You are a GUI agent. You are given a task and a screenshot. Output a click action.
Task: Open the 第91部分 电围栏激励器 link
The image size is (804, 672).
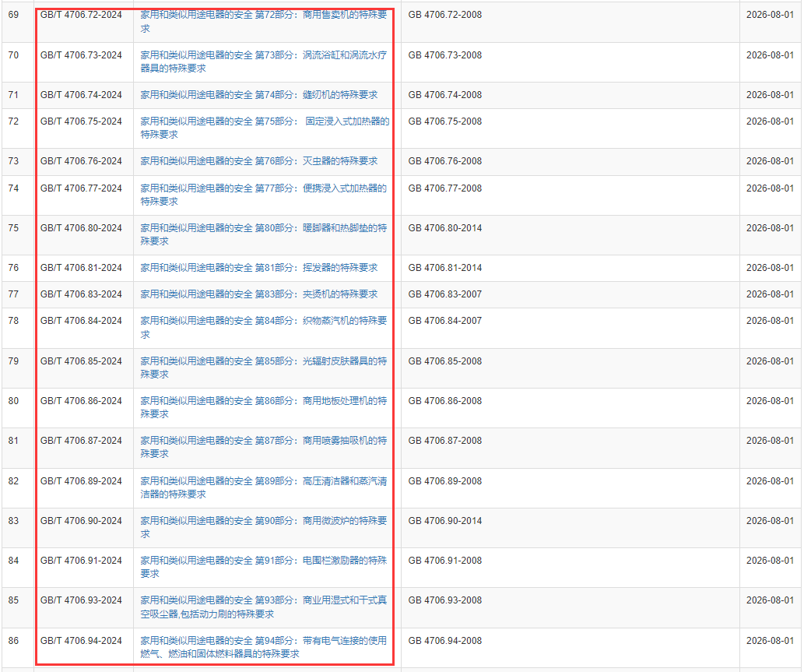pyautogui.click(x=263, y=561)
